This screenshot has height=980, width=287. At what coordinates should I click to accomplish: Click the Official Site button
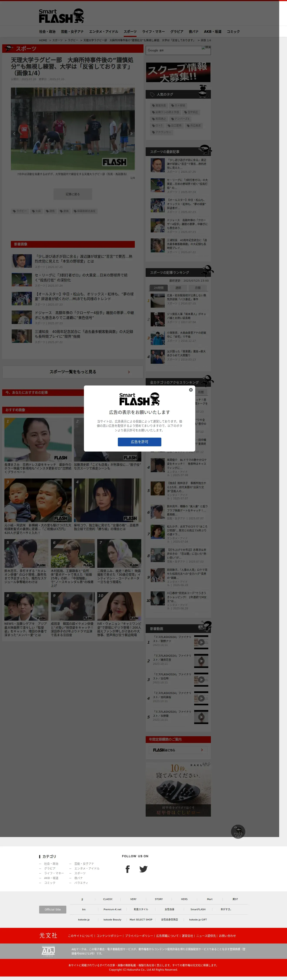[53, 909]
